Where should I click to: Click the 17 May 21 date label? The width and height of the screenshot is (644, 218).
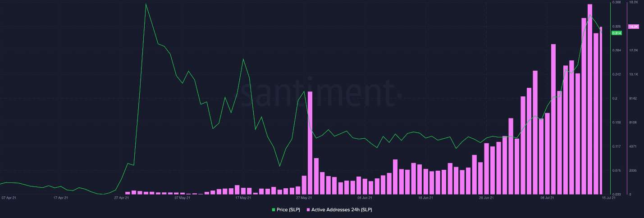[243, 197]
